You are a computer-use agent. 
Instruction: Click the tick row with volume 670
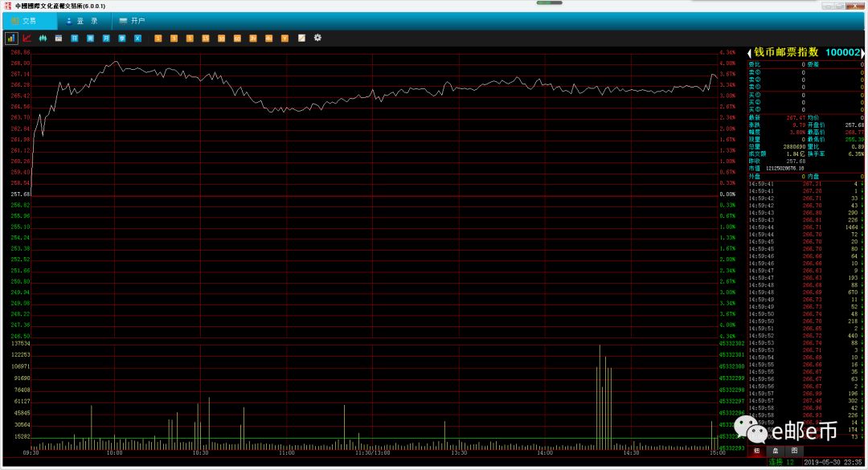point(805,292)
